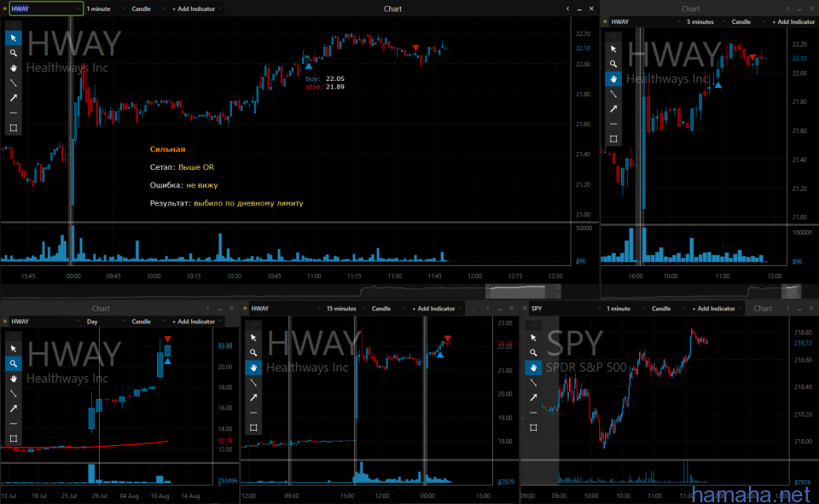Select the pointer tool in the 5-minute HWAY chart
Screen dimensions: 819x504
(x=613, y=49)
